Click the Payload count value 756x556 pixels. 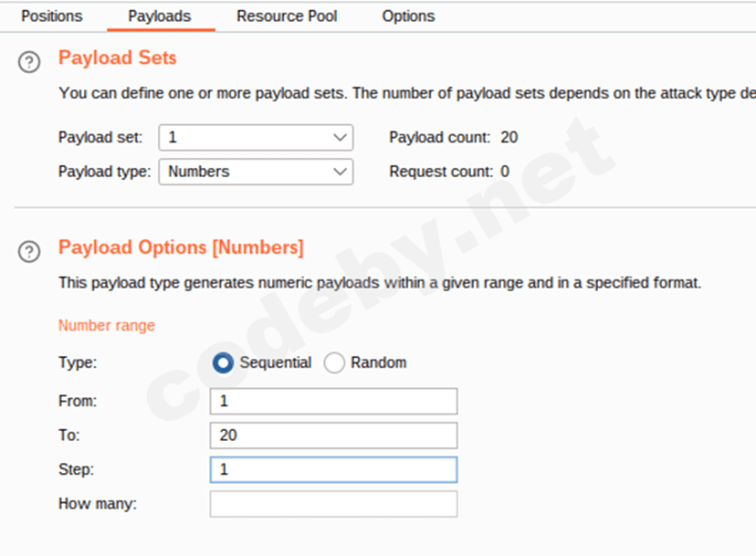[509, 138]
